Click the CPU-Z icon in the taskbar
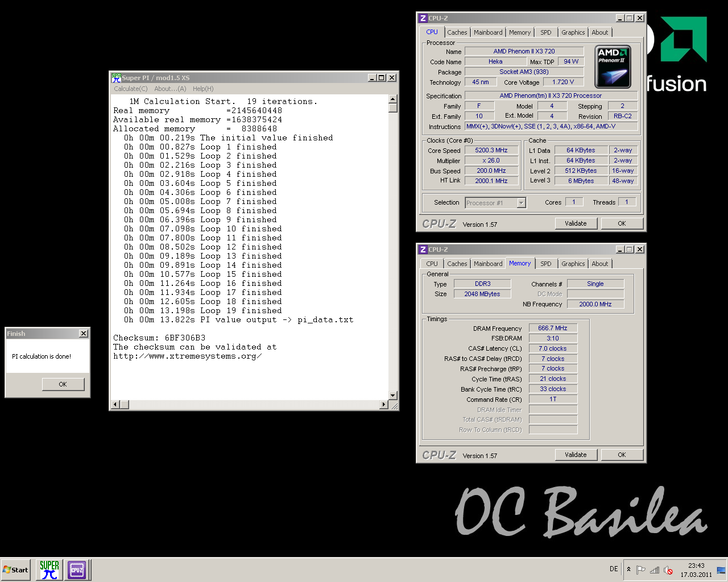This screenshot has width=728, height=582. click(77, 569)
